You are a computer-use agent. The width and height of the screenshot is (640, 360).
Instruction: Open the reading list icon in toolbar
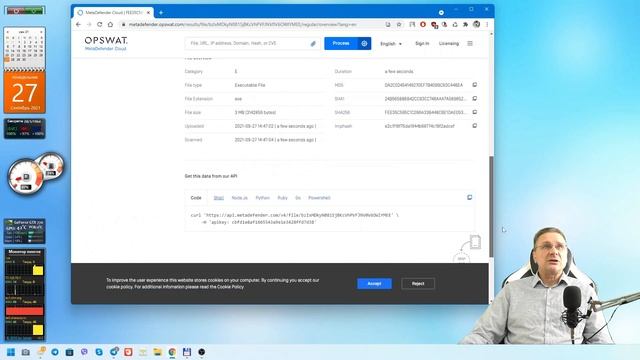412,24
